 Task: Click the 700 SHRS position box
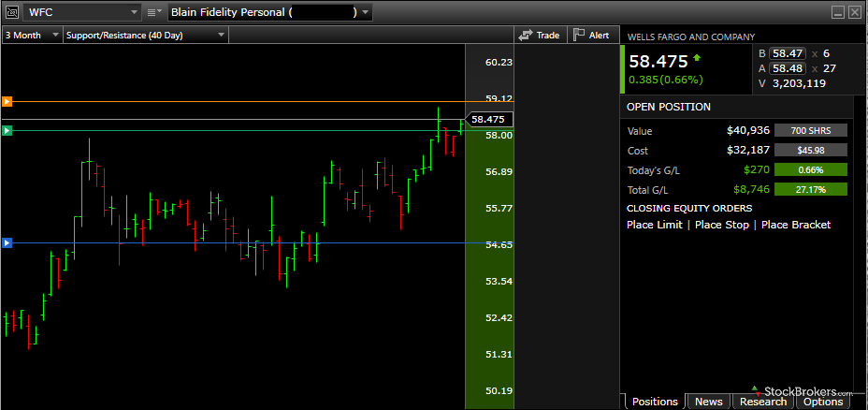(x=810, y=131)
